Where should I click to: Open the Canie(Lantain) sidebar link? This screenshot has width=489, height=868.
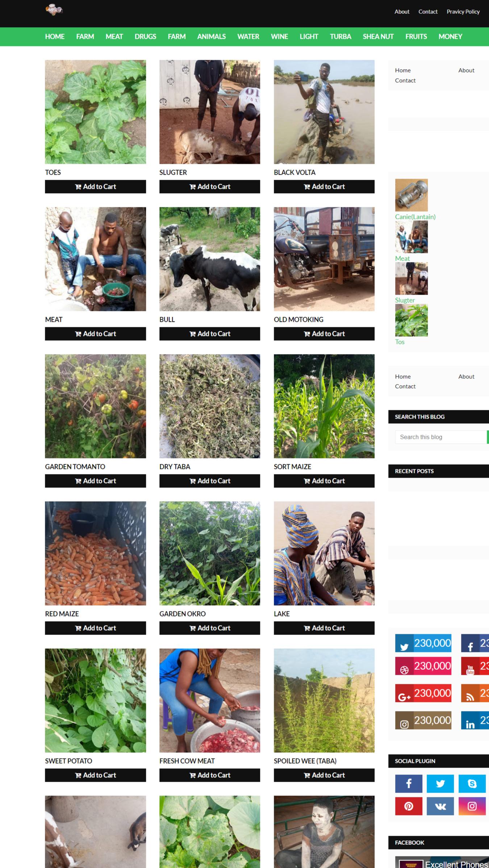415,217
